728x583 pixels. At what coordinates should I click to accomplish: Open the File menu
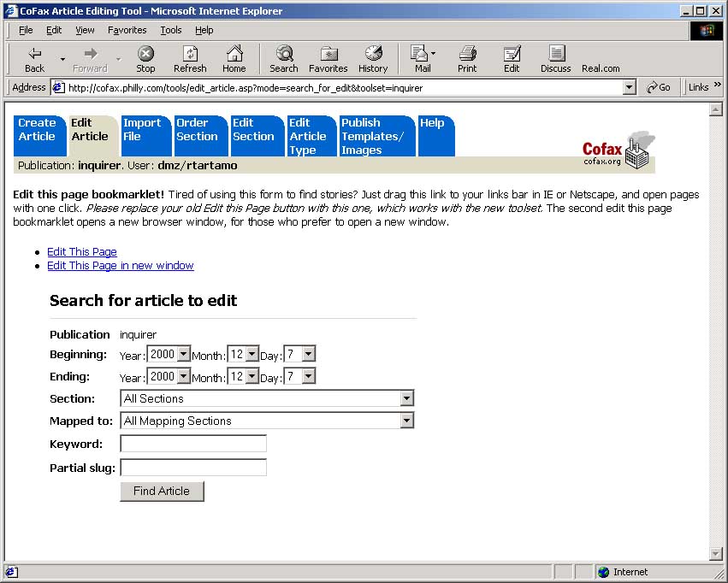[26, 30]
